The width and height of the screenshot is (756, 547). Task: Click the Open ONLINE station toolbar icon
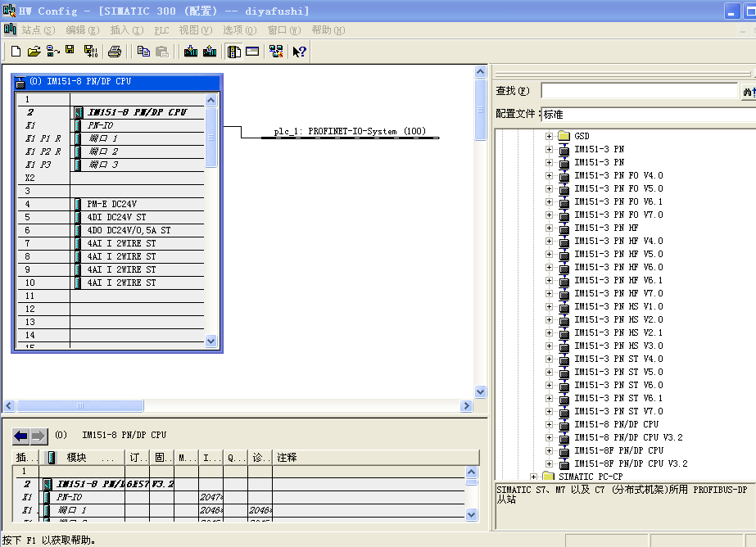click(x=52, y=51)
